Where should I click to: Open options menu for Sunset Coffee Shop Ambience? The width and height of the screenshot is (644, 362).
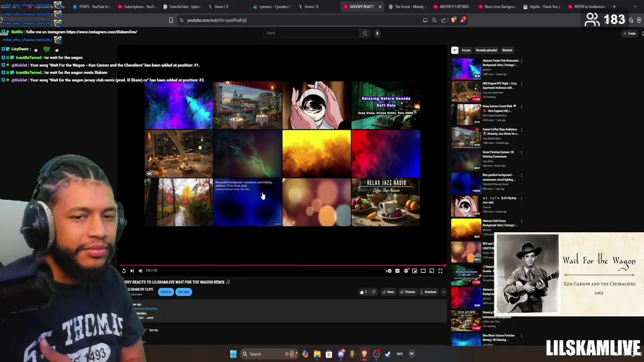pos(521,130)
